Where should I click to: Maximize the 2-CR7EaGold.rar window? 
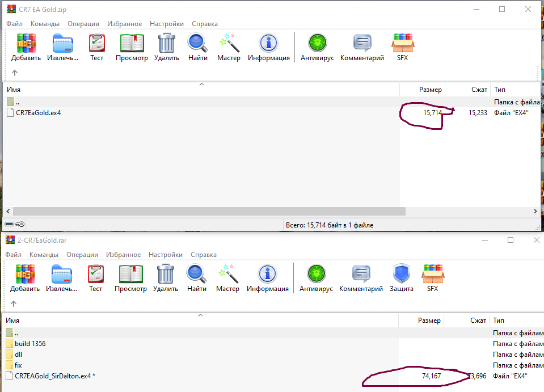pyautogui.click(x=511, y=240)
